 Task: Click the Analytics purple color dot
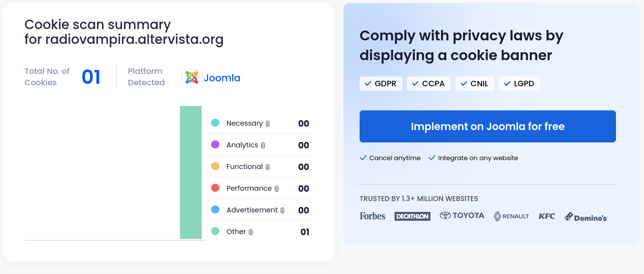[x=215, y=145]
